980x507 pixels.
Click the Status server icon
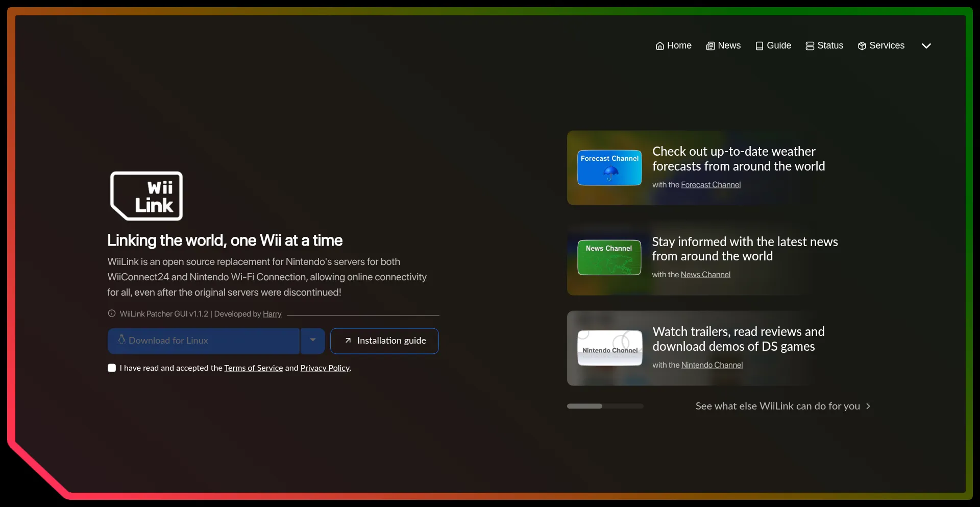(810, 46)
